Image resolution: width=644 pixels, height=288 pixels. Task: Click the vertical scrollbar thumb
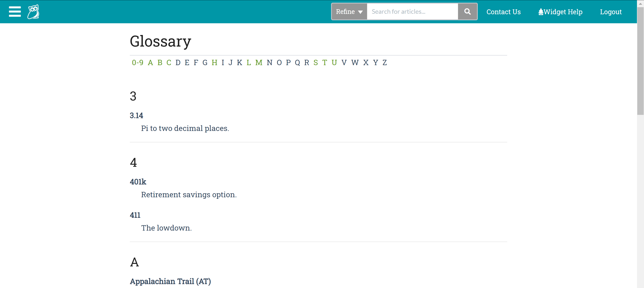(x=640, y=61)
